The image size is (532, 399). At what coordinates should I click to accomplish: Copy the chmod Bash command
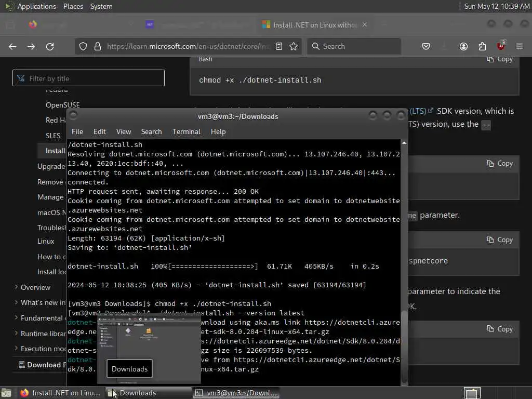click(x=500, y=59)
